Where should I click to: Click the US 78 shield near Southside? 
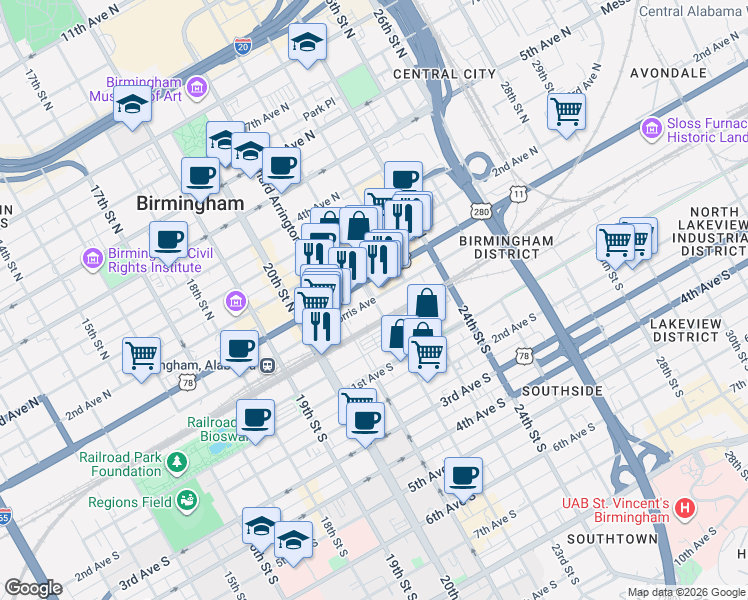click(x=524, y=356)
